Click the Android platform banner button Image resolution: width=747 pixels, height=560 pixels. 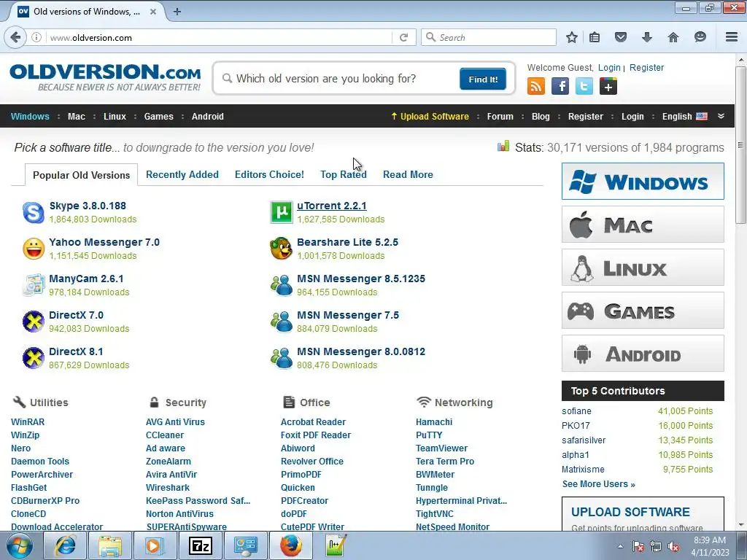(x=643, y=354)
